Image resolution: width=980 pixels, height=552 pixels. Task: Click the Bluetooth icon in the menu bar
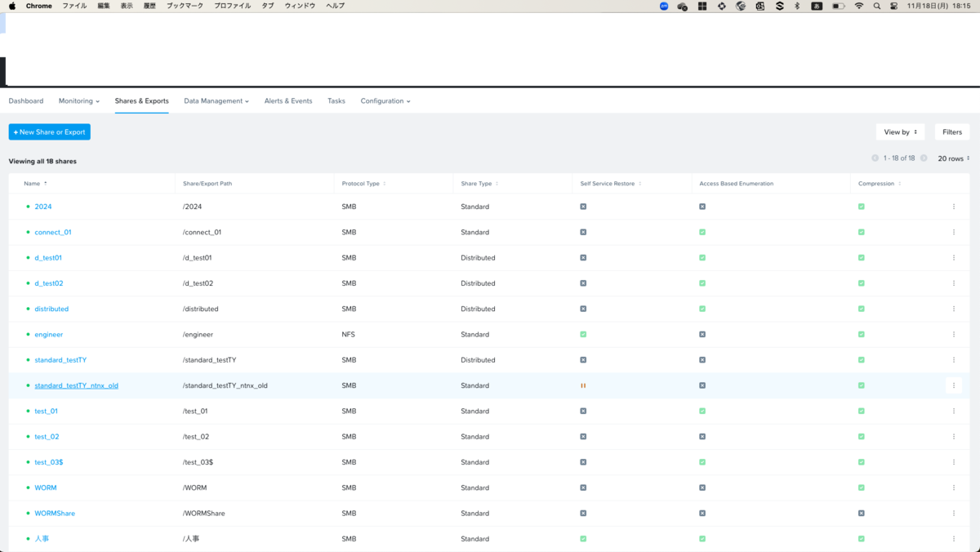point(797,6)
